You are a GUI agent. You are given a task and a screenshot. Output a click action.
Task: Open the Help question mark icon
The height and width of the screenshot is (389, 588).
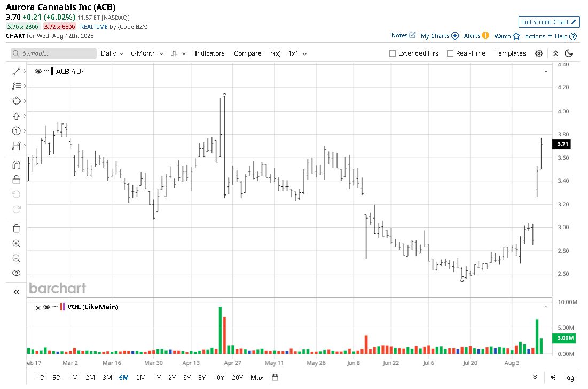pyautogui.click(x=573, y=36)
